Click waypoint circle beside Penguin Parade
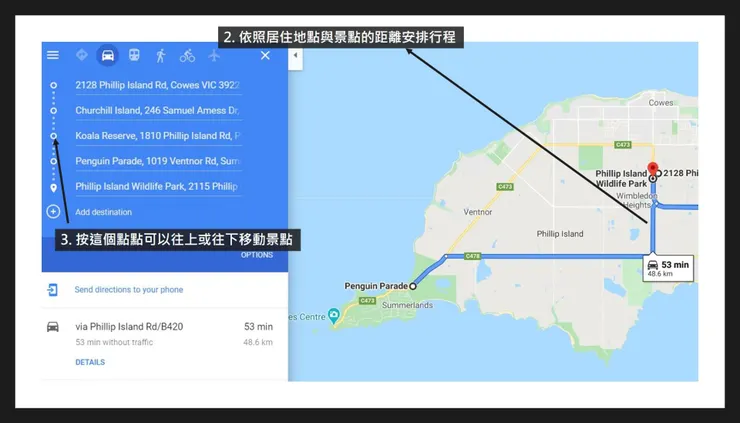The width and height of the screenshot is (740, 423). point(53,161)
